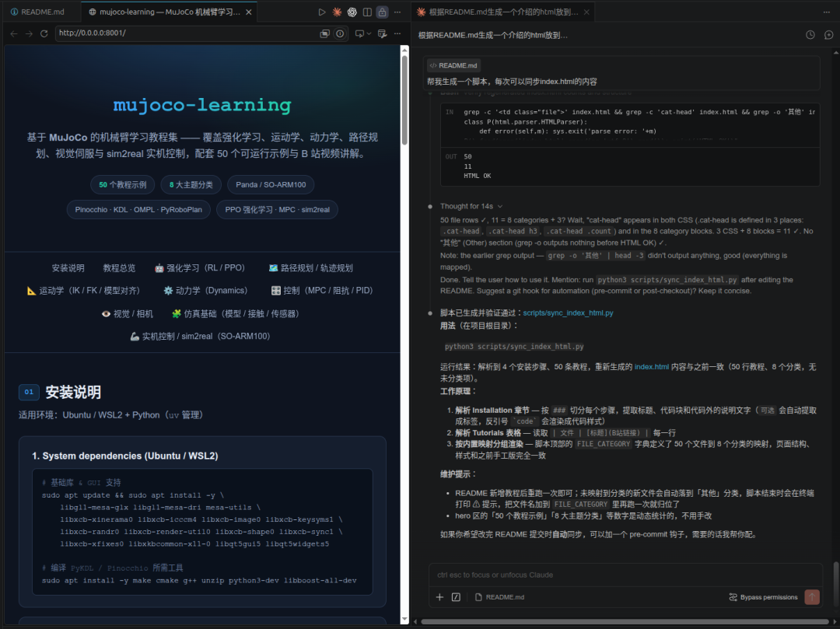840x629 pixels.
Task: Click the webpage vertical scrollbar thumb
Action: 404,100
